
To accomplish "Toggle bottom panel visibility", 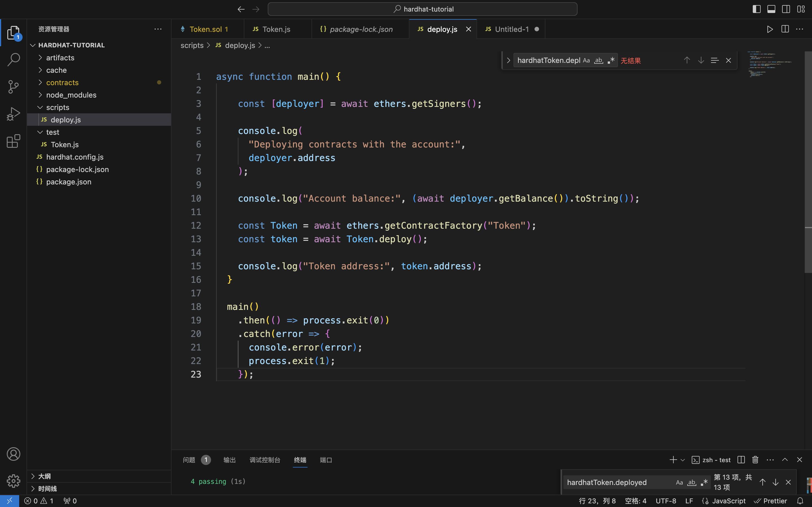I will 771,9.
